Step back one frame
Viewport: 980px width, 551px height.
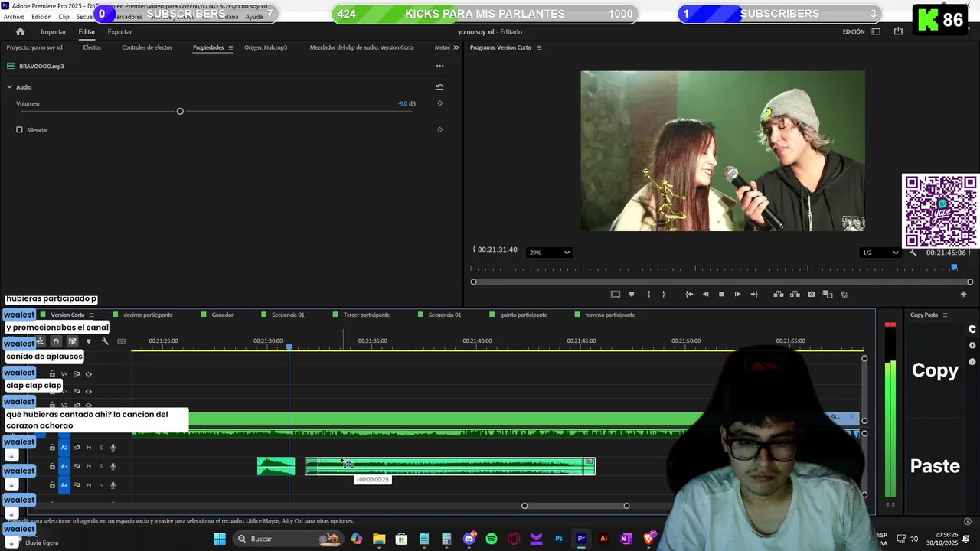pyautogui.click(x=705, y=294)
